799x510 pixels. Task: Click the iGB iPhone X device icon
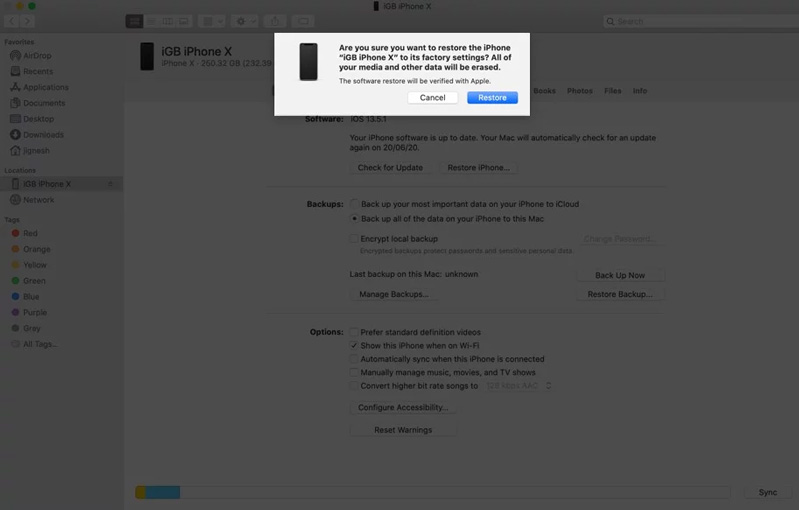click(x=147, y=56)
